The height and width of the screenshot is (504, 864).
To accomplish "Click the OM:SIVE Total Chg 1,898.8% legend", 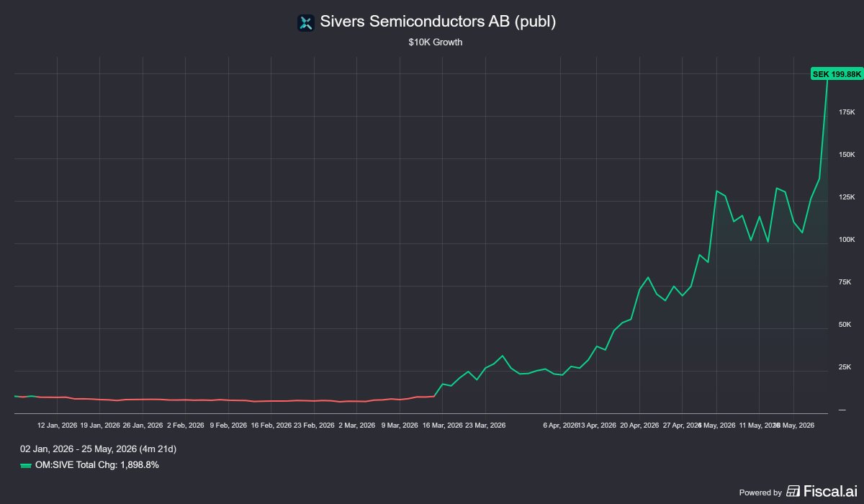I will 96,466.
